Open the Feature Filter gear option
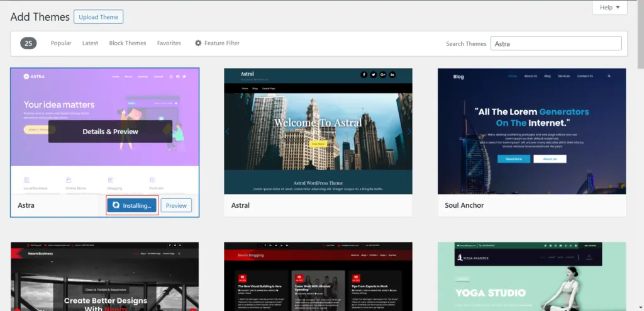 click(217, 43)
